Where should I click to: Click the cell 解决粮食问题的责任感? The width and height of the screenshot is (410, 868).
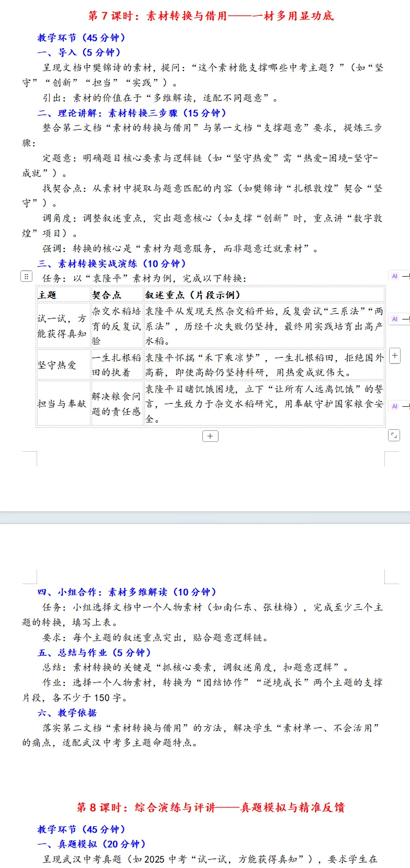(x=117, y=404)
